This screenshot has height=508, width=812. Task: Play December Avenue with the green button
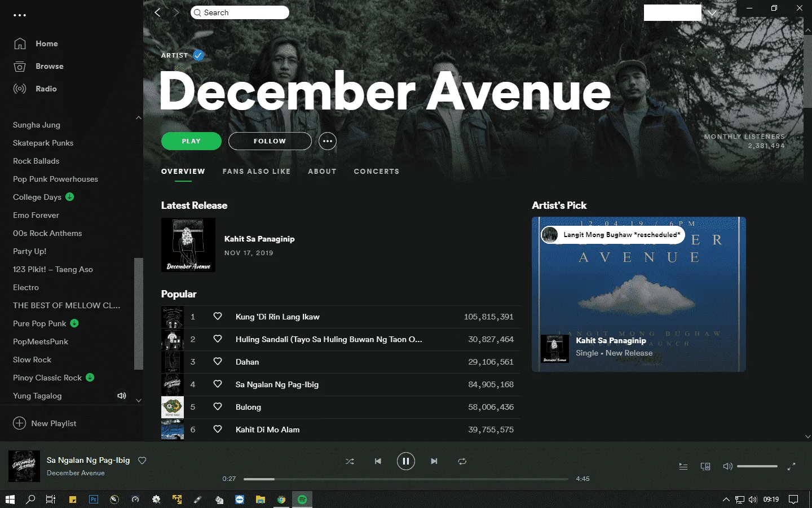click(191, 141)
